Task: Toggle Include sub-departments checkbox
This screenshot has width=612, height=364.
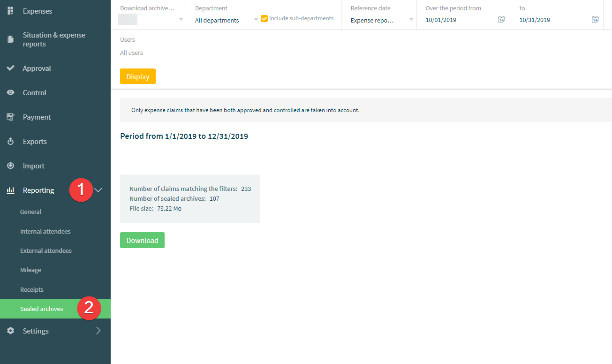Action: 264,18
